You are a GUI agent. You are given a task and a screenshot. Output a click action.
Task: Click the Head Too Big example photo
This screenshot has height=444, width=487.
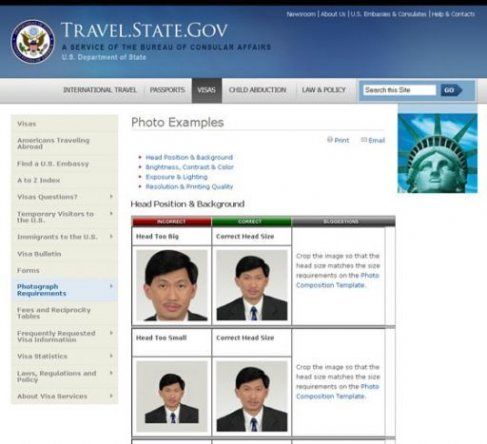pyautogui.click(x=172, y=285)
